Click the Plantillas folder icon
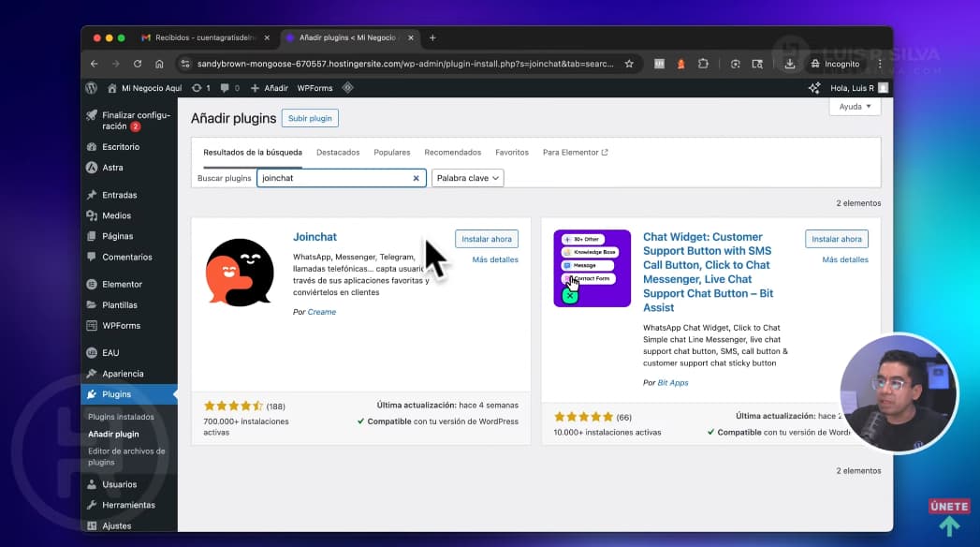Image resolution: width=980 pixels, height=547 pixels. point(92,305)
